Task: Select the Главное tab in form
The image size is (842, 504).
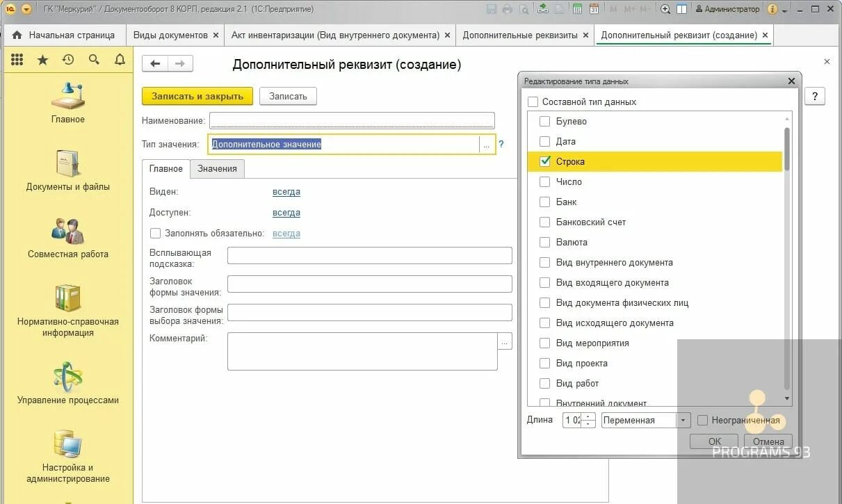Action: coord(166,168)
